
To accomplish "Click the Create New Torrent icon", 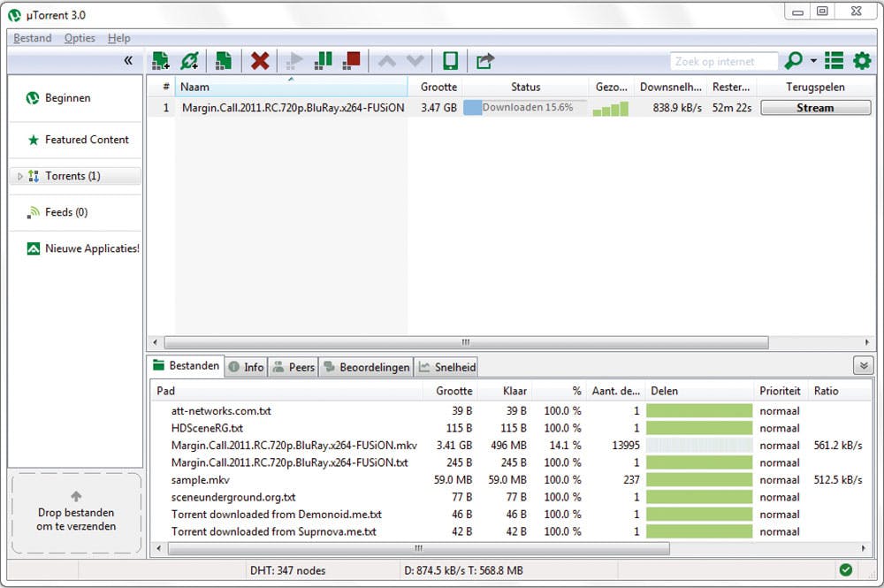I will [224, 61].
